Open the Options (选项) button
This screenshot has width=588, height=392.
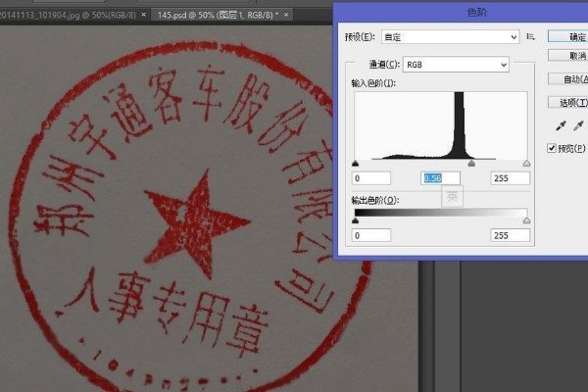573,102
